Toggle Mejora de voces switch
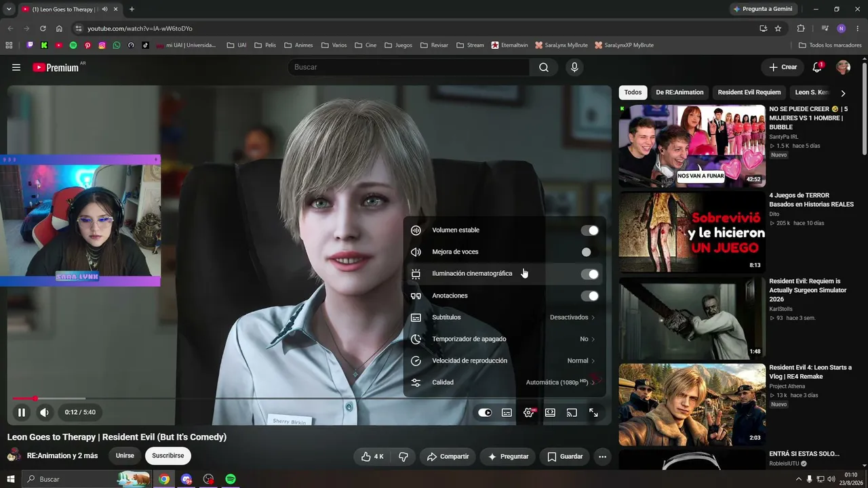The image size is (868, 488). (589, 252)
